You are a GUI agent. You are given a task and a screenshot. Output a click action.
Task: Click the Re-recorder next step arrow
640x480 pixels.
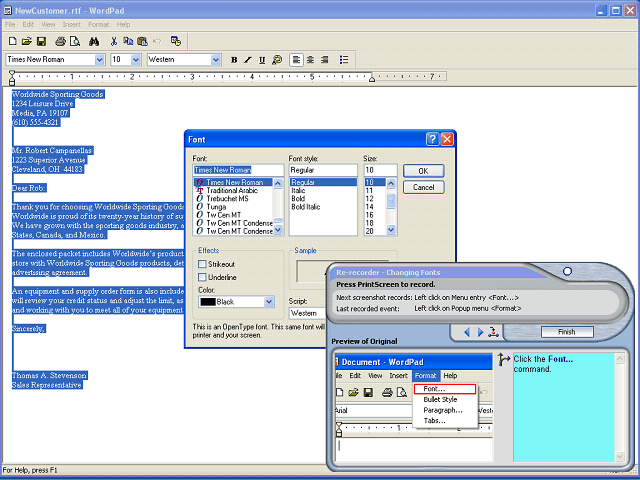click(x=480, y=333)
